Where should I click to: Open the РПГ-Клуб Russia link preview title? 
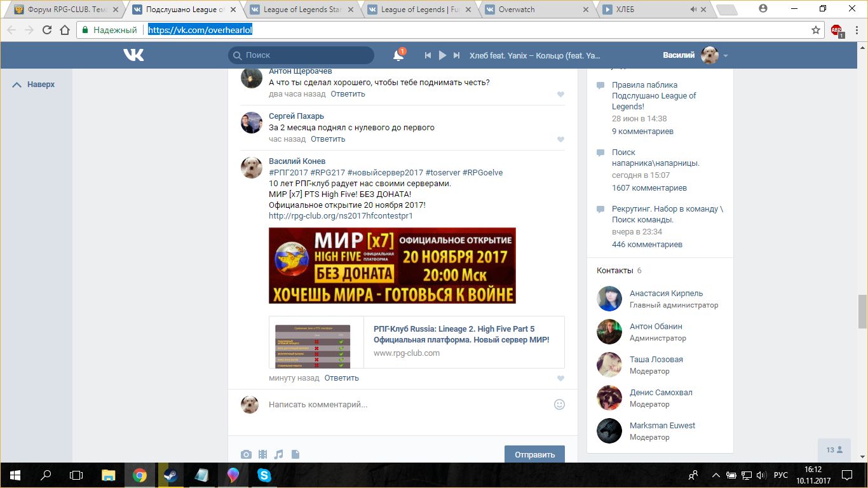pos(461,334)
